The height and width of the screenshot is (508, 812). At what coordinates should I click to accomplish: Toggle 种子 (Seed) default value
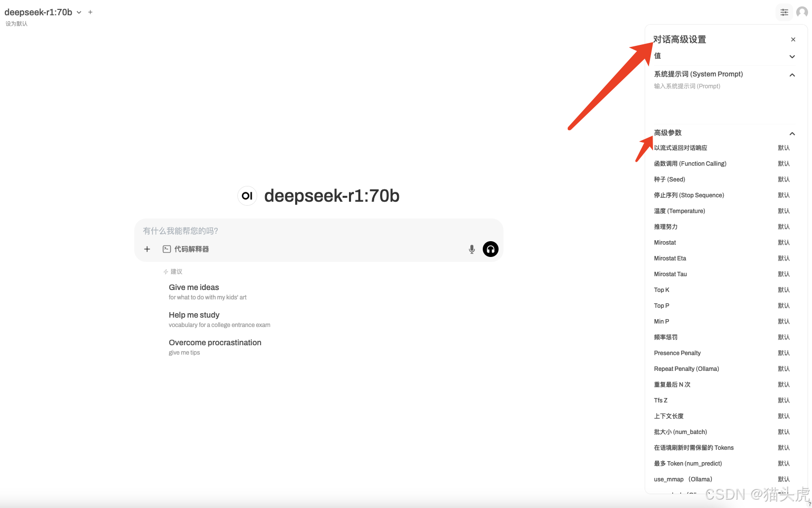(x=784, y=180)
